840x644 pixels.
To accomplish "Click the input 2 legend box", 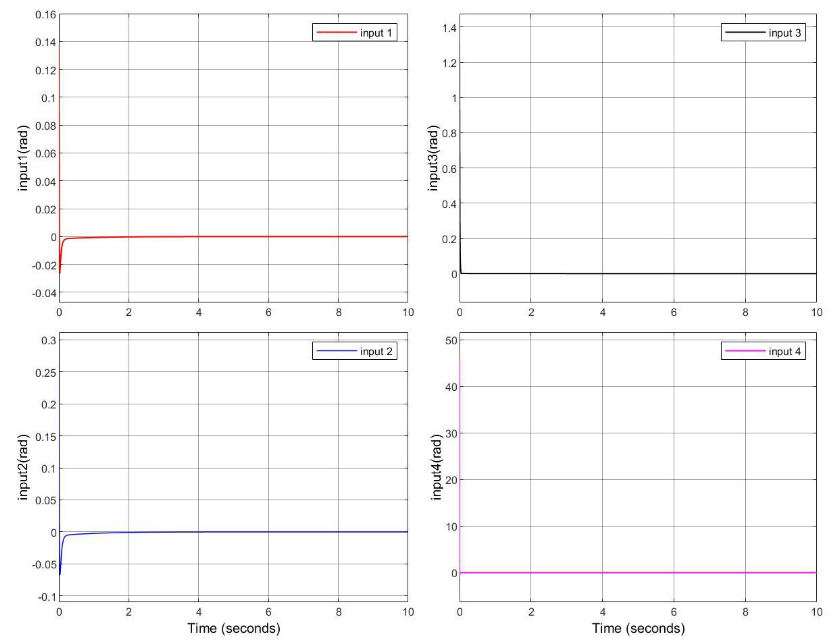I will coord(354,351).
